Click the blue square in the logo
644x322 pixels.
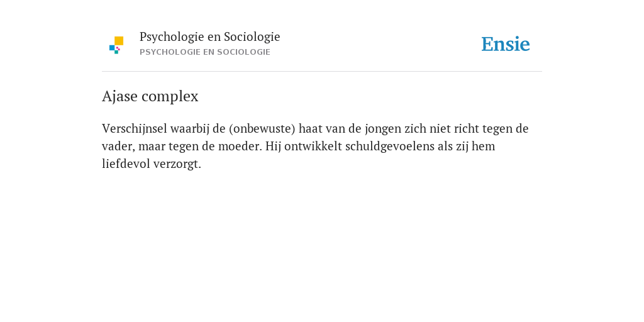112,48
